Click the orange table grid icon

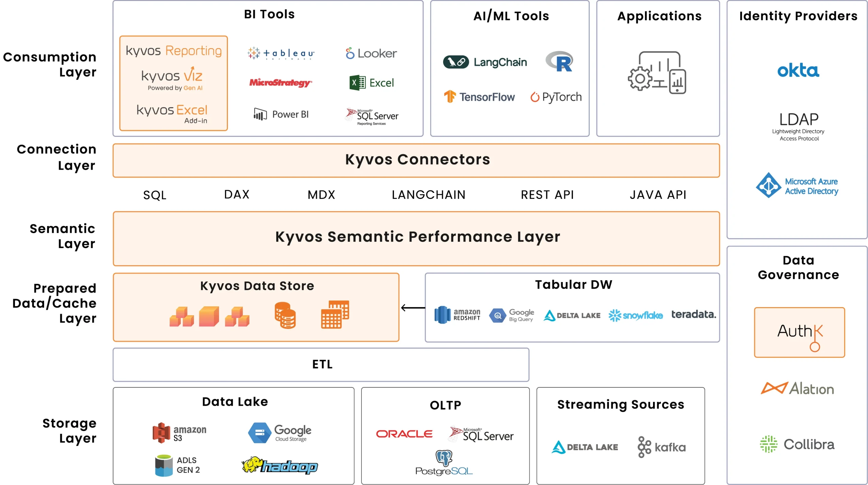(x=335, y=314)
